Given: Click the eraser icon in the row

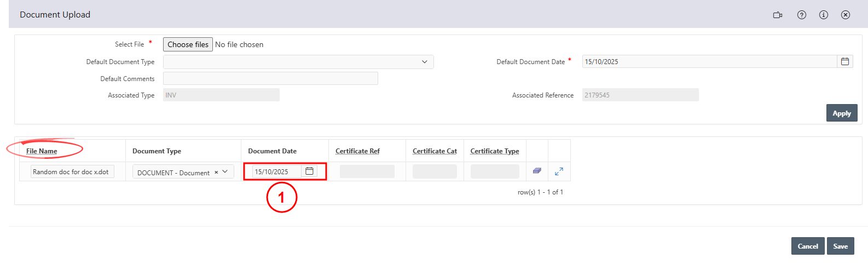Looking at the screenshot, I should click(x=537, y=171).
